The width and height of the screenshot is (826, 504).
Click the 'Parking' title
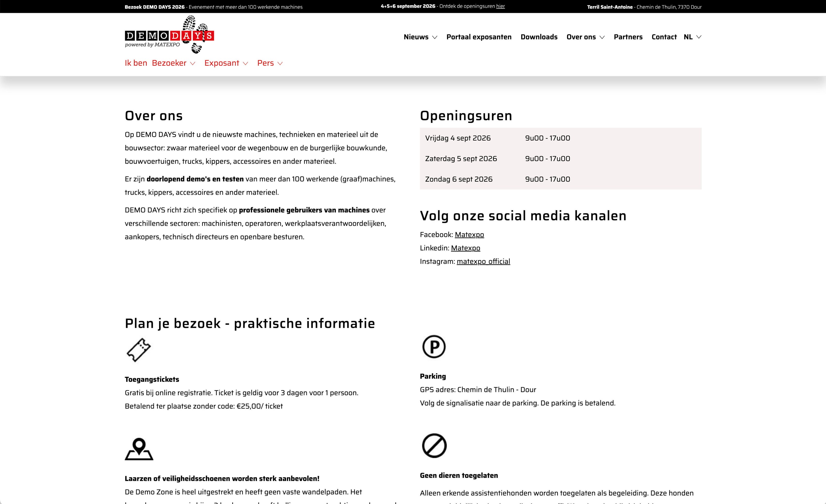[433, 376]
